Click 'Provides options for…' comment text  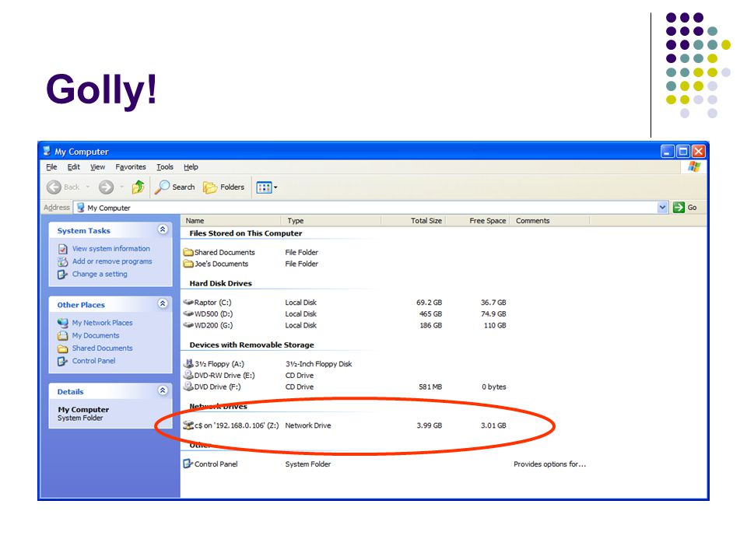(550, 464)
